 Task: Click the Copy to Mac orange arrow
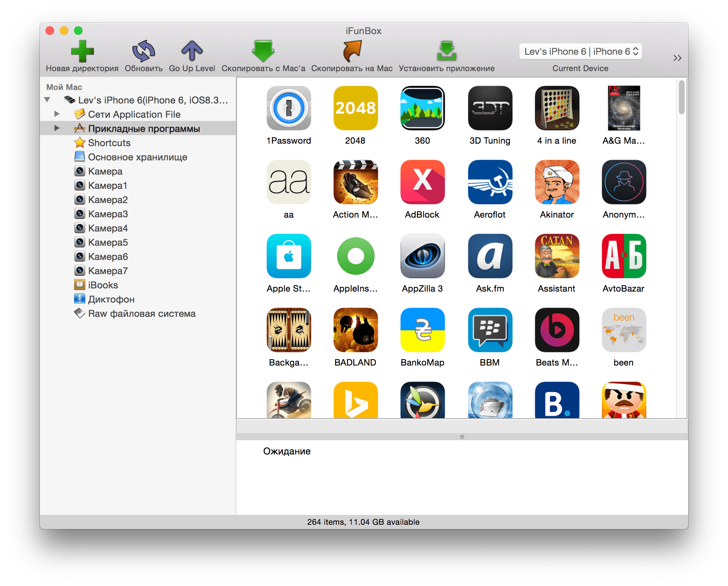[x=352, y=52]
